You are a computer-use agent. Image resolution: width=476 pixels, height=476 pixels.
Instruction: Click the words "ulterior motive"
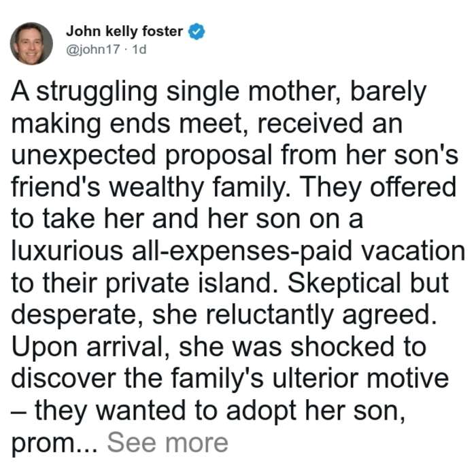pos(360,378)
